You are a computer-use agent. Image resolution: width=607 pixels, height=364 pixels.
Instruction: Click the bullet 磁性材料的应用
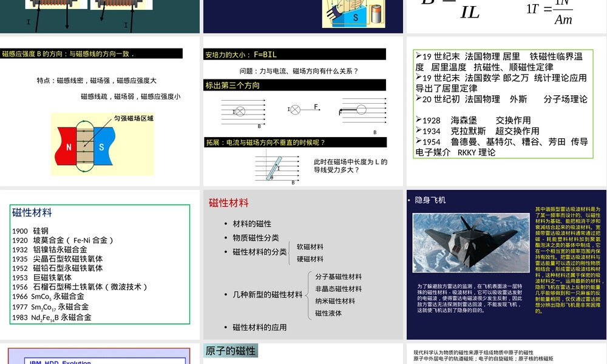(x=259, y=327)
